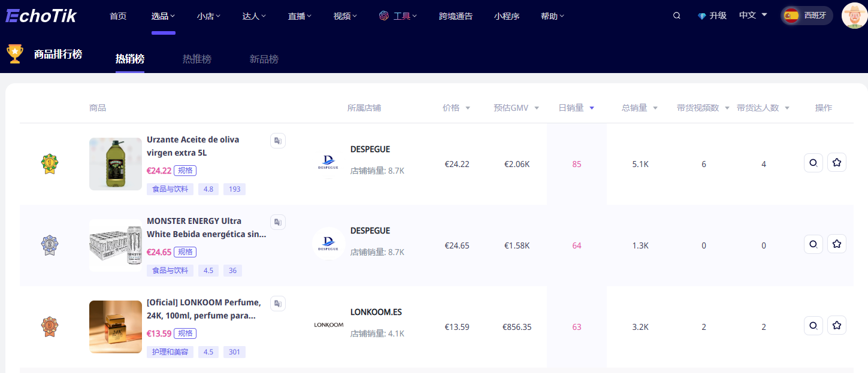Switch to the 新品榜 tab
Viewport: 868px width, 373px height.
click(264, 59)
